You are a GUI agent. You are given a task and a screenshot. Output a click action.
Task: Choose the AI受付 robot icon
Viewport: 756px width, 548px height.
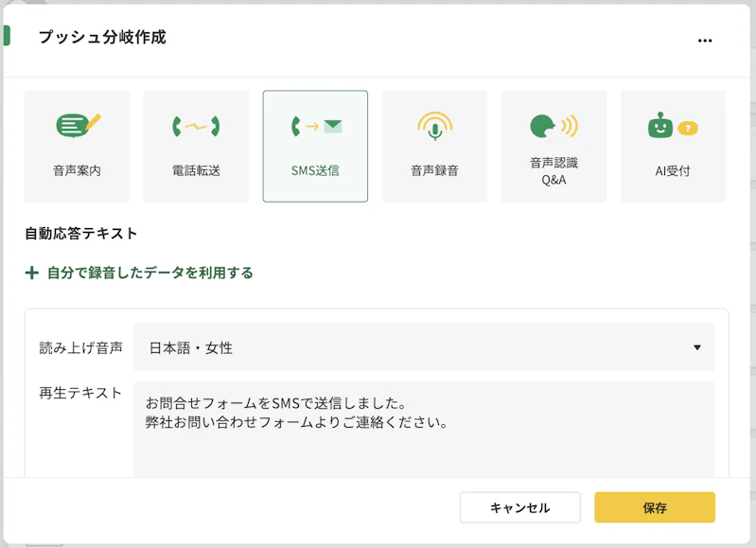[673, 126]
